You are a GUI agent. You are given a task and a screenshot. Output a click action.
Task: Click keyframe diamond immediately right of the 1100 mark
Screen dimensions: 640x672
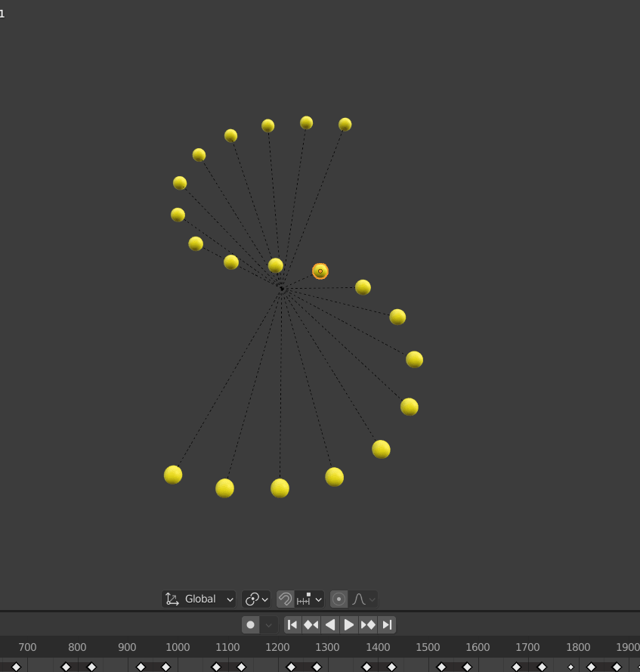pos(241,667)
